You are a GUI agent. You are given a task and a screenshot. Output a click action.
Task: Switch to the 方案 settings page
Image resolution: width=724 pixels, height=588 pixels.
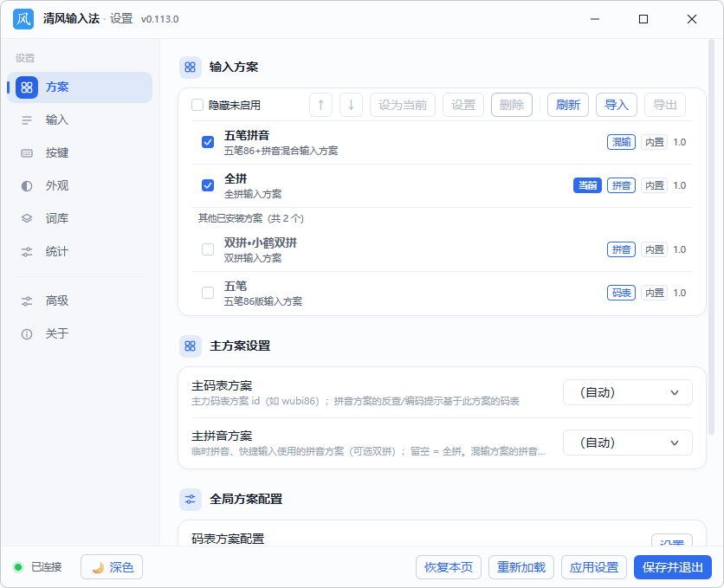(x=80, y=87)
